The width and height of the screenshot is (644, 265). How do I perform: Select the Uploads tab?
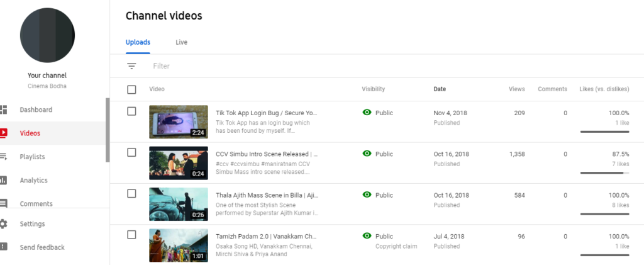coord(138,42)
